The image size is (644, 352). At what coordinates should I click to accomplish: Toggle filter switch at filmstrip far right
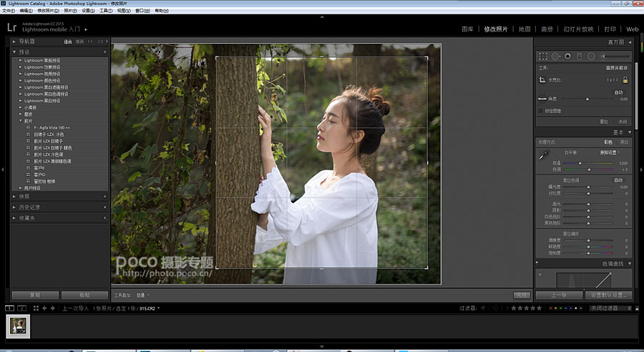(x=637, y=308)
